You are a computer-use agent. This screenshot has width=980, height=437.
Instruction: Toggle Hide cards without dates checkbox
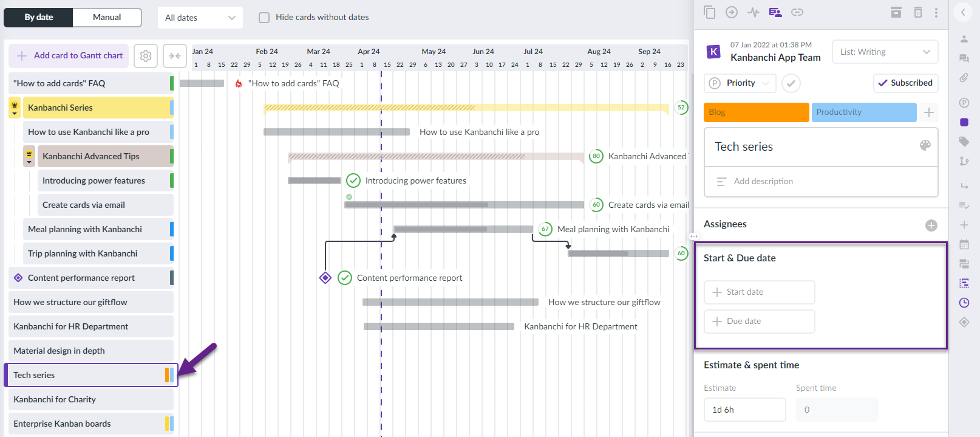point(264,18)
